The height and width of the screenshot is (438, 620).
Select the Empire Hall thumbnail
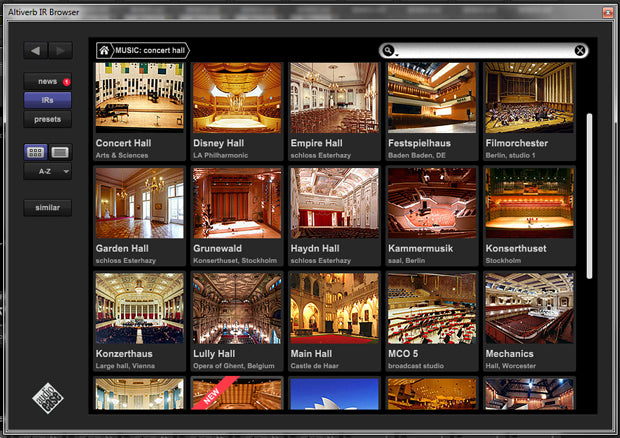coord(335,98)
